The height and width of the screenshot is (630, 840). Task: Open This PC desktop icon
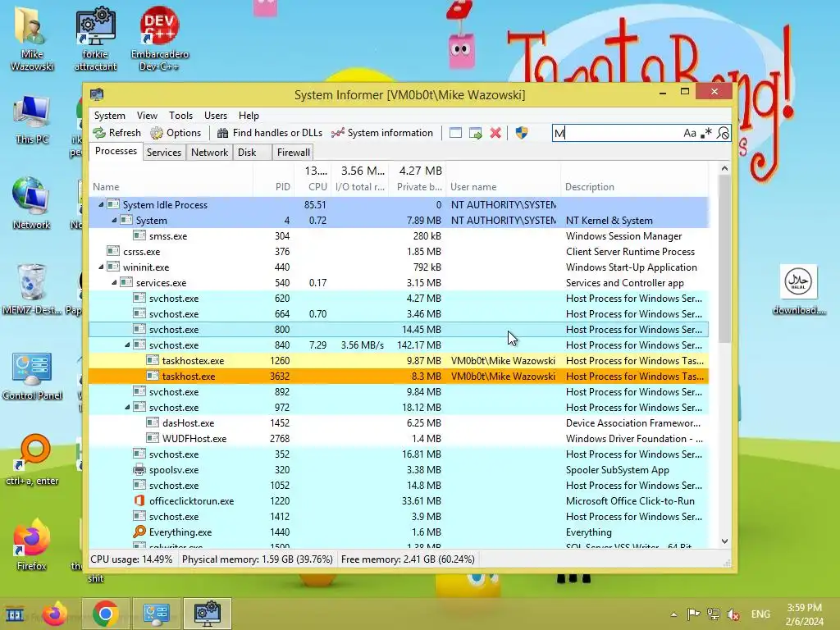coord(32,119)
